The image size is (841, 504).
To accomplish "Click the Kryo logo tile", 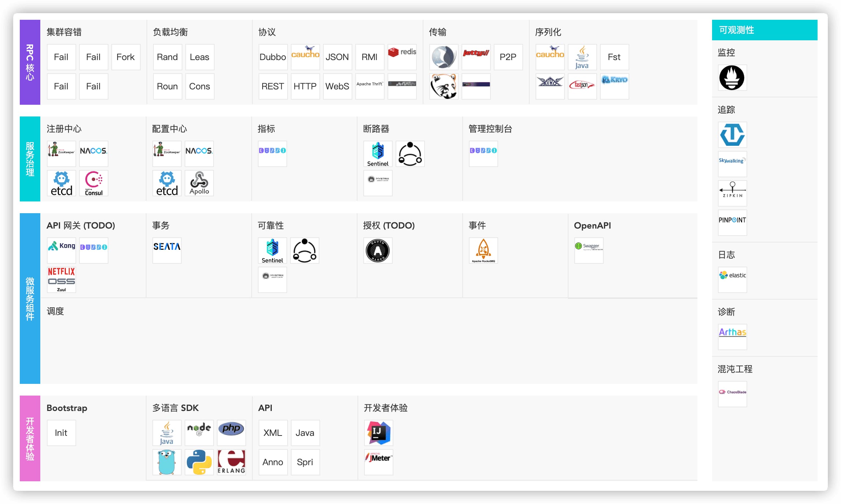I will [x=615, y=86].
